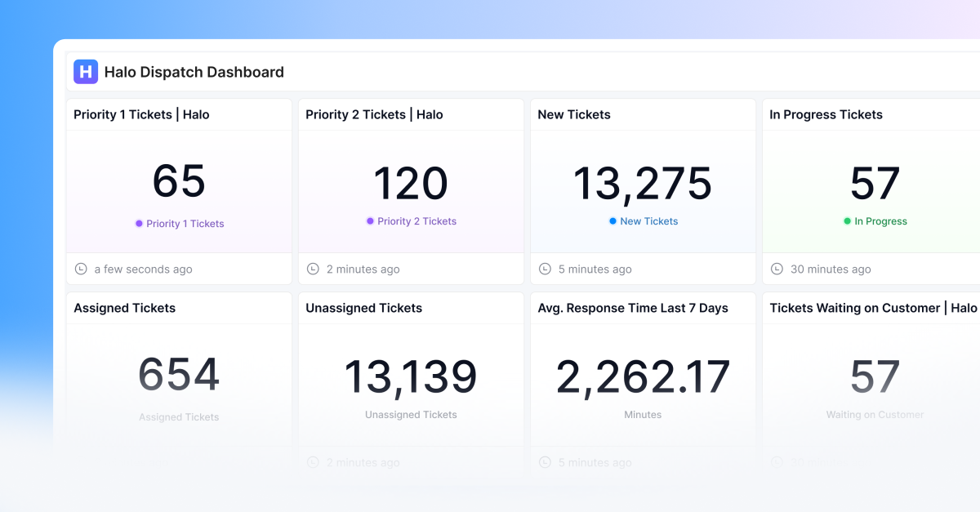This screenshot has height=512, width=980.
Task: Open the 'Priority 1 Tickets | Halo' widget title
Action: tap(141, 114)
